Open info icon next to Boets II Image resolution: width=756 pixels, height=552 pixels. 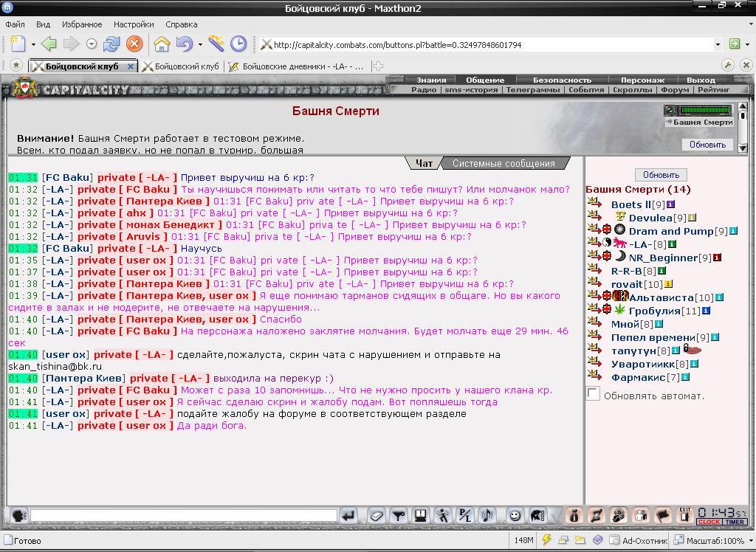pos(670,204)
